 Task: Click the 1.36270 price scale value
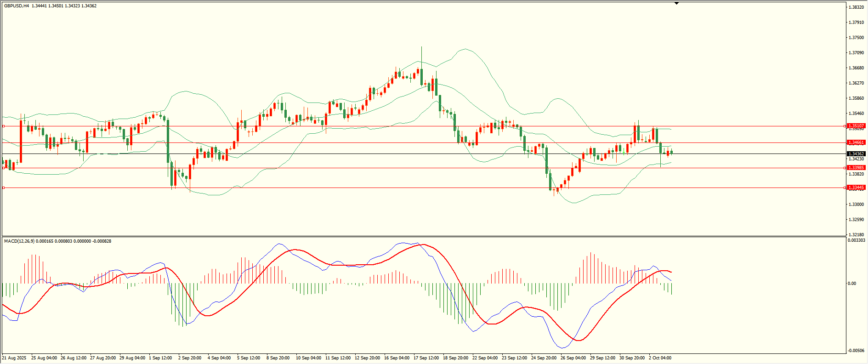(856, 83)
